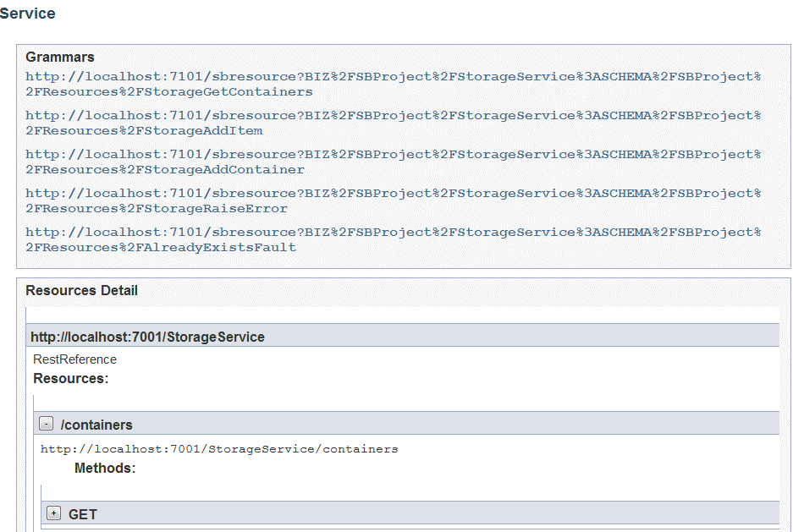Viewport: 793px width, 532px height.
Task: Open the StorageAddItem schema link
Action: coord(393,123)
